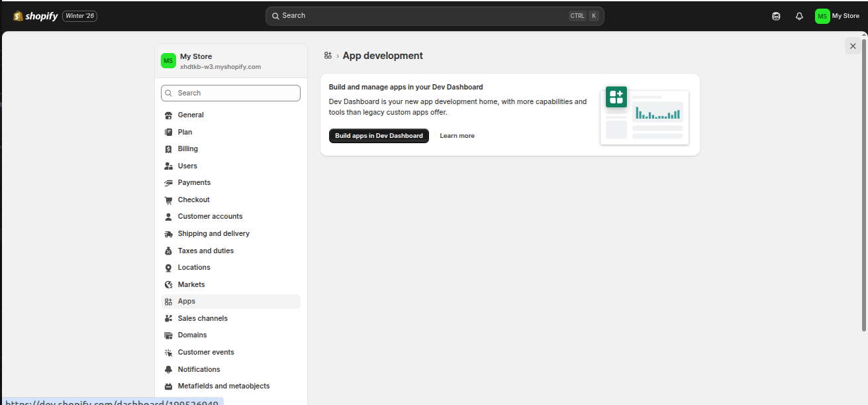This screenshot has height=405, width=868.
Task: Click the pin icon next to Locations
Action: point(169,267)
